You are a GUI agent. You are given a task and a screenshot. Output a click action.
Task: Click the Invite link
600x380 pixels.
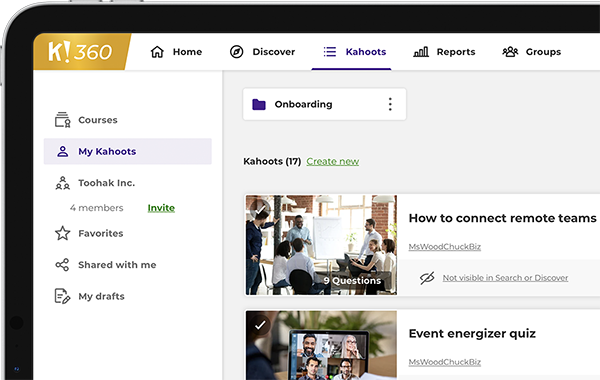pos(161,208)
